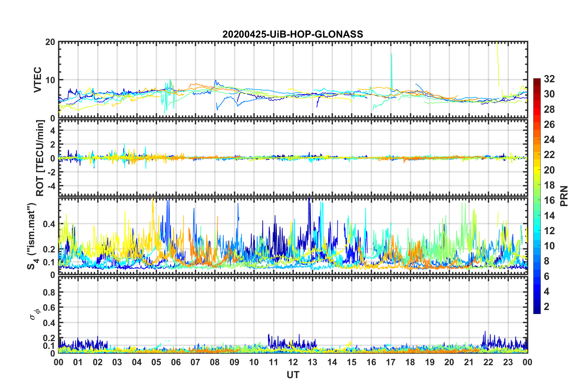The width and height of the screenshot is (586, 392).
Task: Click colorbar tick label 28
Action: [549, 109]
